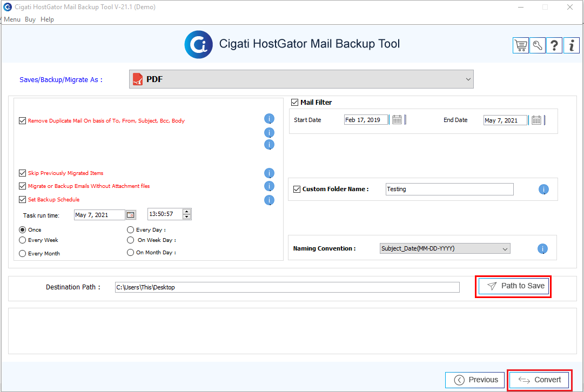Toggle the Mail Filter checkbox

294,103
